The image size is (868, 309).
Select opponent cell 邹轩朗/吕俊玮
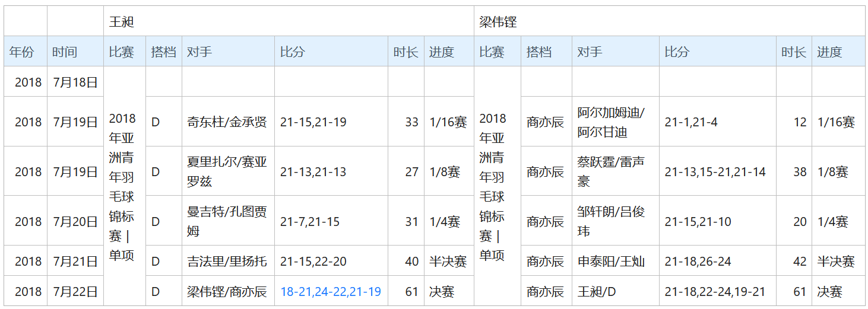click(x=611, y=221)
